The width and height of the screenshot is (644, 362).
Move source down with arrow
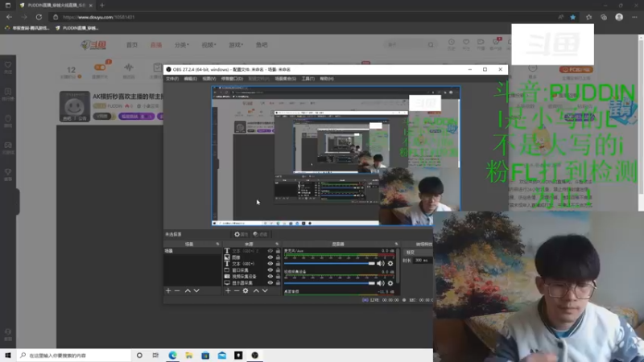pyautogui.click(x=265, y=290)
